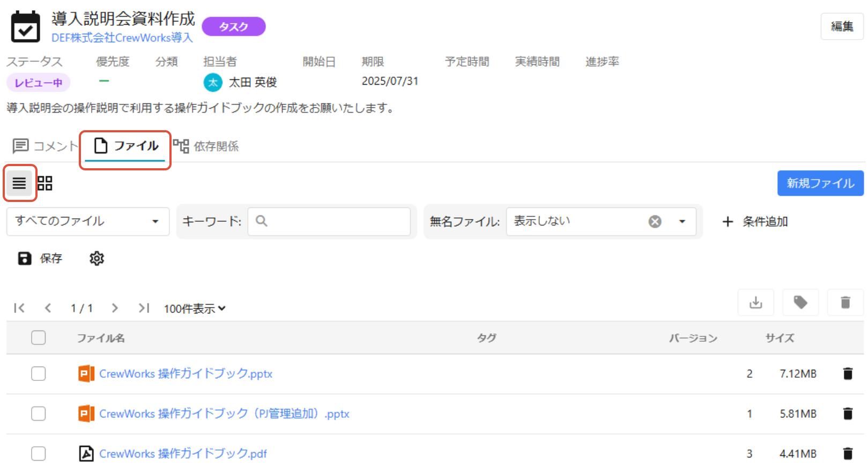Click the plus icon of 条件追加
The image size is (868, 472).
[x=728, y=221]
